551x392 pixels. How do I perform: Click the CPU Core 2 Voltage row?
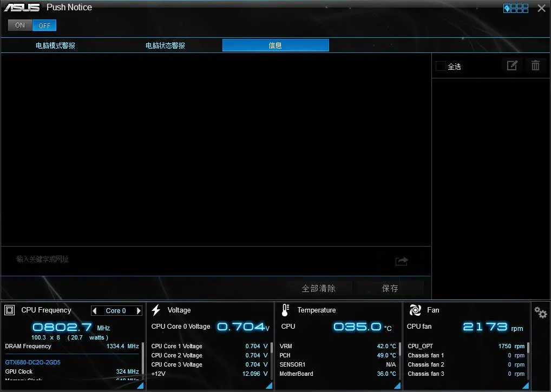tap(209, 355)
